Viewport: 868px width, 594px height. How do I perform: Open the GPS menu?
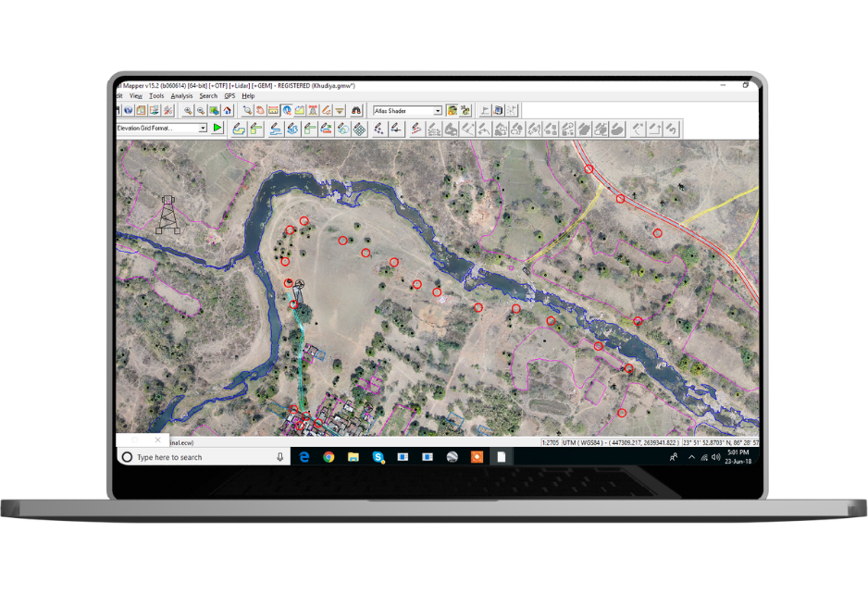[x=229, y=96]
